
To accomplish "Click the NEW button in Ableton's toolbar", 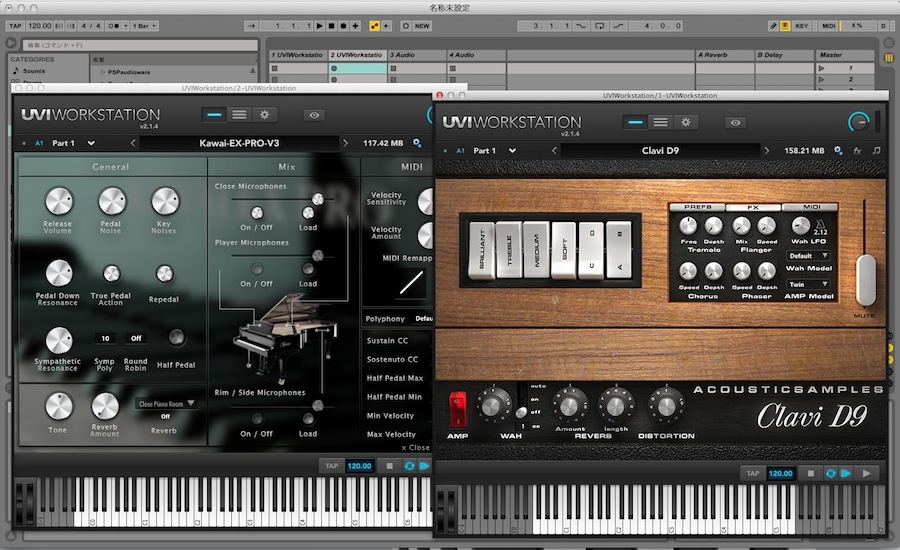I will (422, 26).
